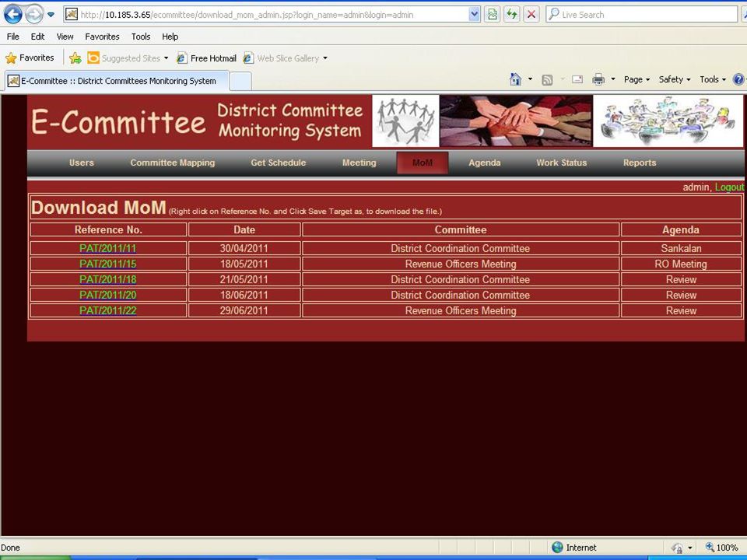
Task: Open the Users navigation tab
Action: click(82, 163)
